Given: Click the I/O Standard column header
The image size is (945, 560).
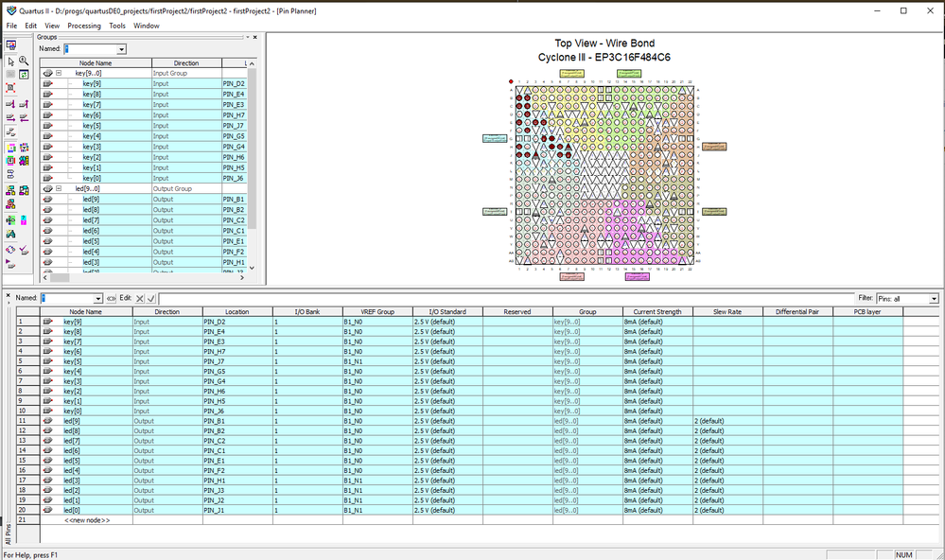Looking at the screenshot, I should point(447,311).
